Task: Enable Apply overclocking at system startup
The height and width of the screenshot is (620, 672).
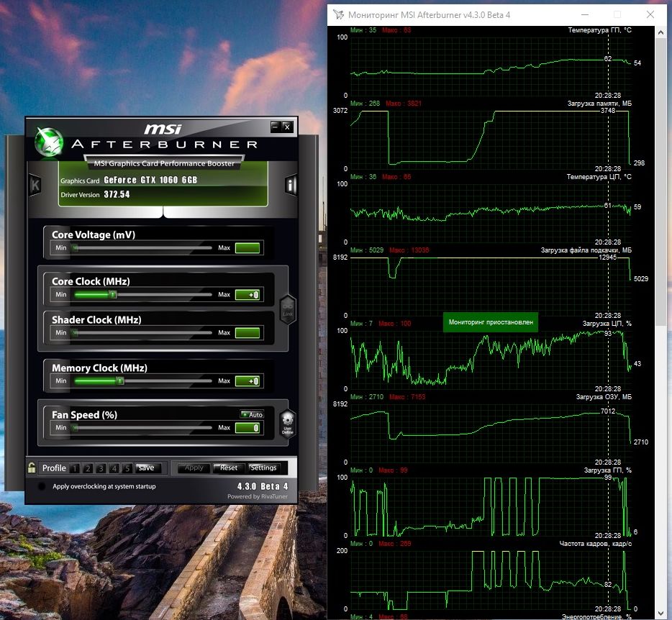Action: [x=42, y=486]
